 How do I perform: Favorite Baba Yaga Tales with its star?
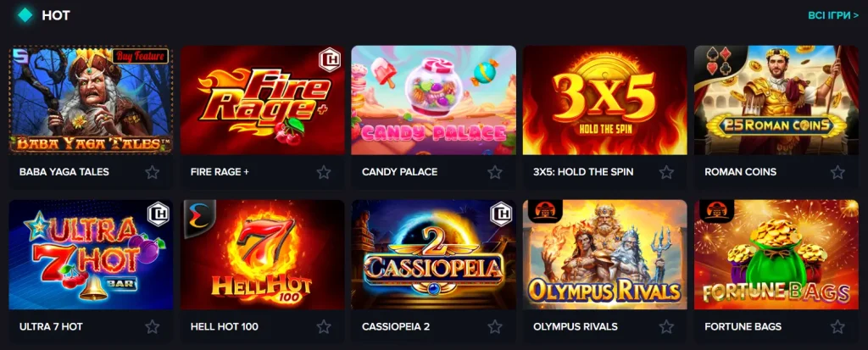(x=153, y=172)
